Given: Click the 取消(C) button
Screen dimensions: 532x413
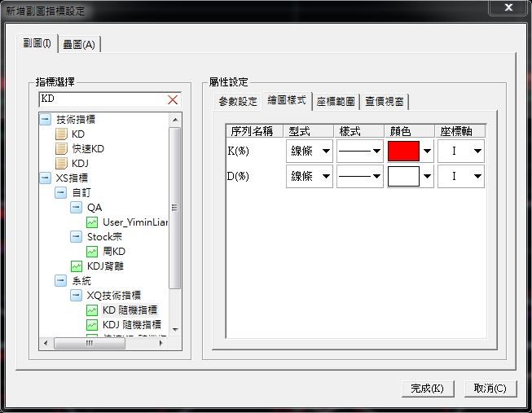Looking at the screenshot, I should click(490, 389).
